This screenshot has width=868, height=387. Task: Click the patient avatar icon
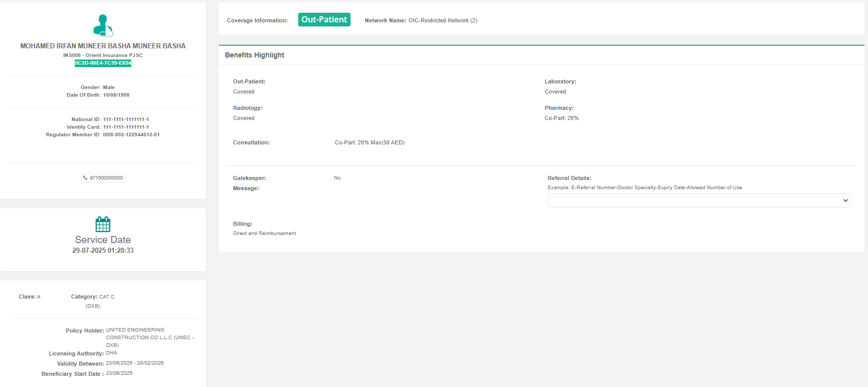click(103, 25)
